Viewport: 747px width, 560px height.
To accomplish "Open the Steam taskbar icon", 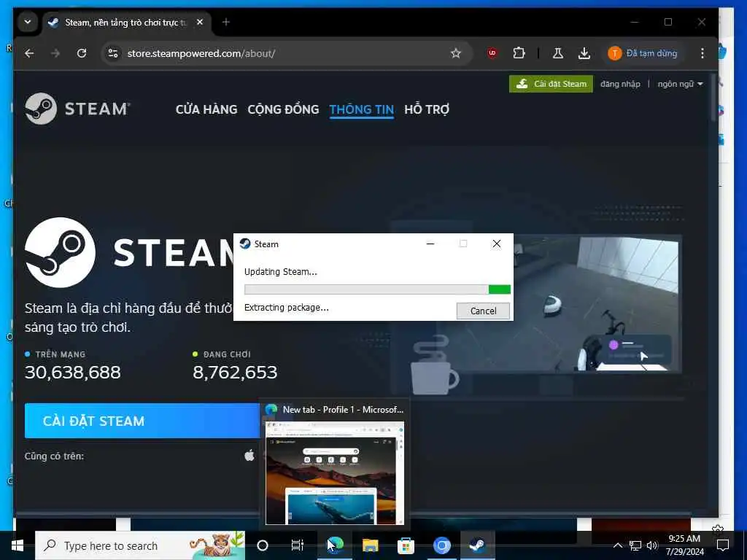I will coord(477,545).
